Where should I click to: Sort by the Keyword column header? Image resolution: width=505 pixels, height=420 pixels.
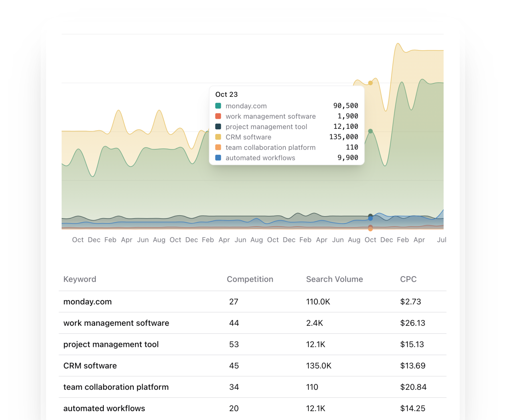[80, 279]
